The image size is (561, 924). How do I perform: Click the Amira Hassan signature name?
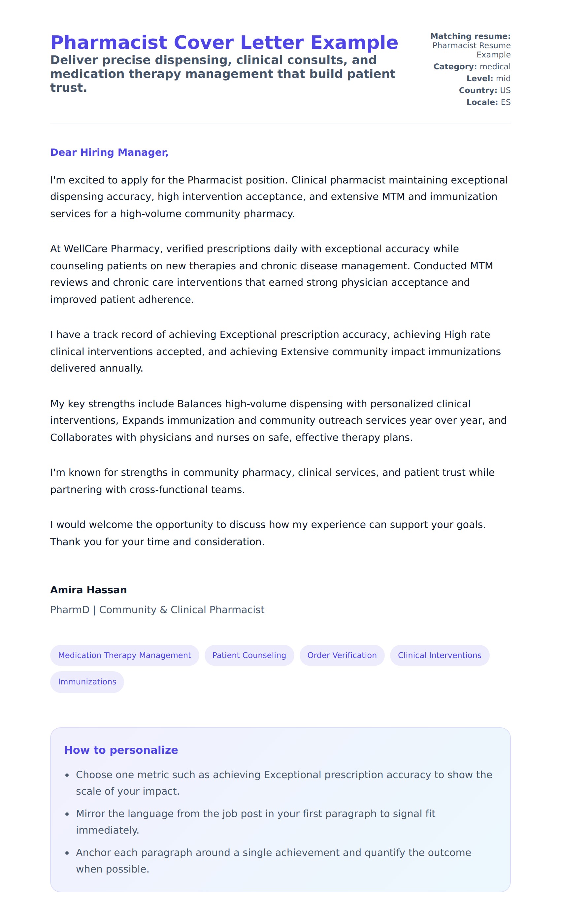tap(88, 590)
